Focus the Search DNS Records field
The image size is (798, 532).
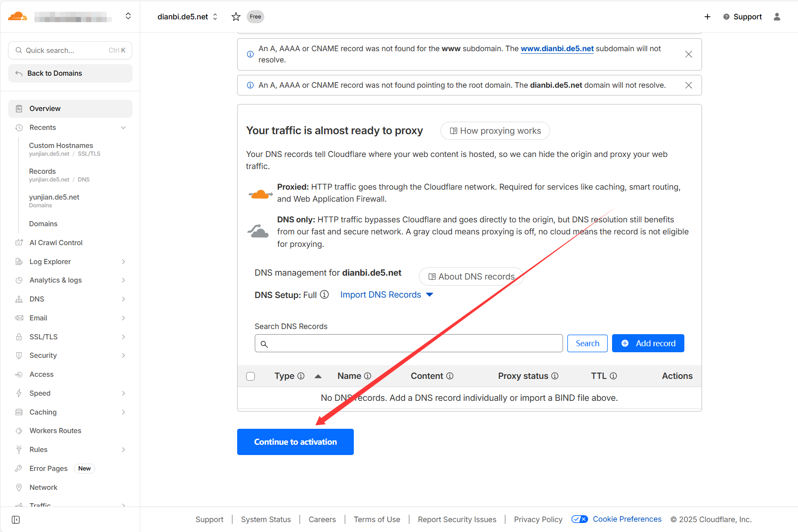[409, 343]
